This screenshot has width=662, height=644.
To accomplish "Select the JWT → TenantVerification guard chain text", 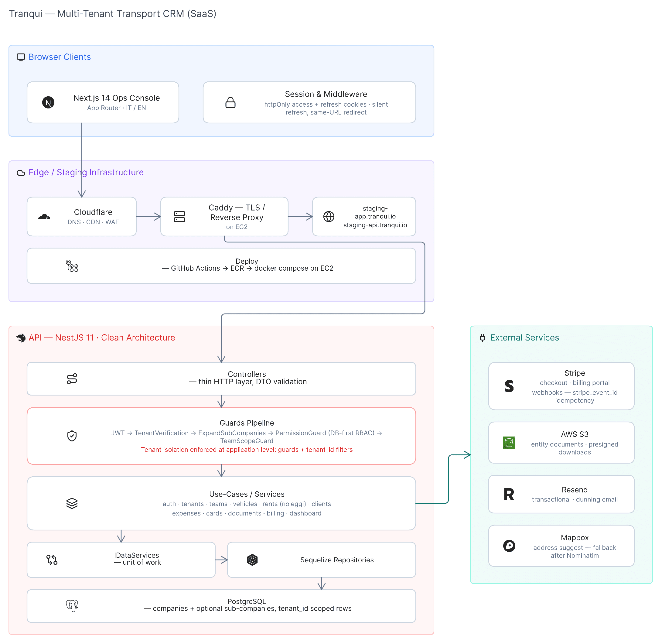I will click(247, 437).
